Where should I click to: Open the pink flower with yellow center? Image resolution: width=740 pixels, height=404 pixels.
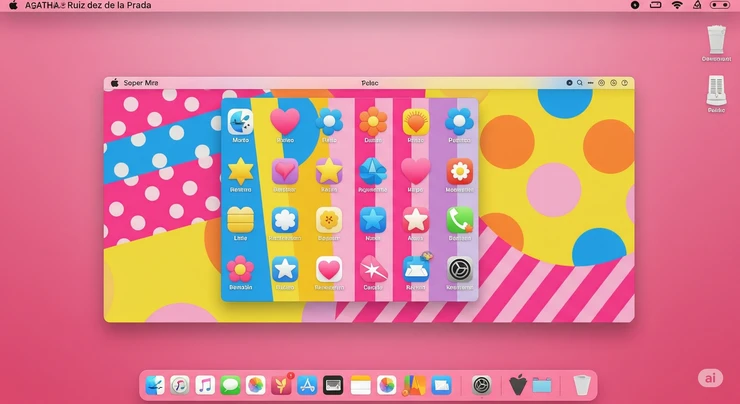(240, 269)
